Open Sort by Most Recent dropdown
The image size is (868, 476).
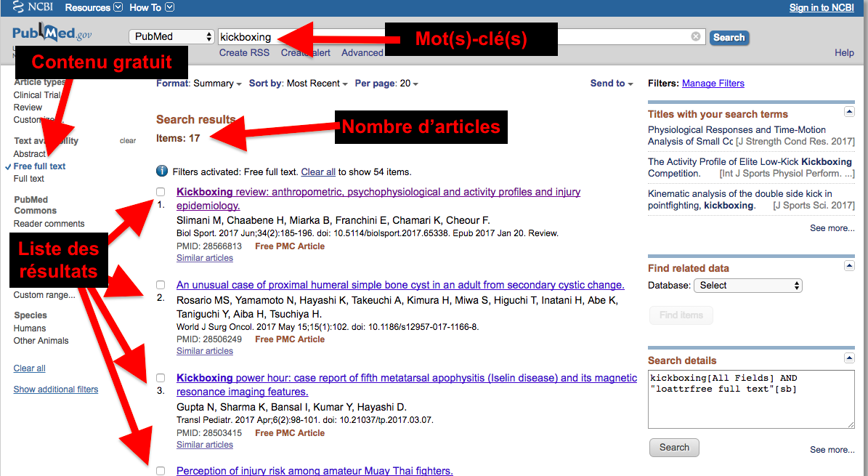[x=299, y=83]
